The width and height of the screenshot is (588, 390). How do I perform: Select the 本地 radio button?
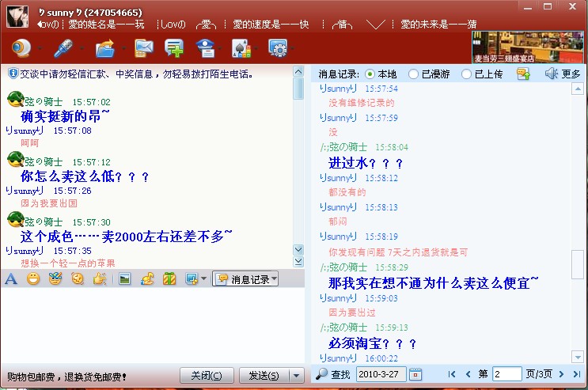[x=370, y=74]
